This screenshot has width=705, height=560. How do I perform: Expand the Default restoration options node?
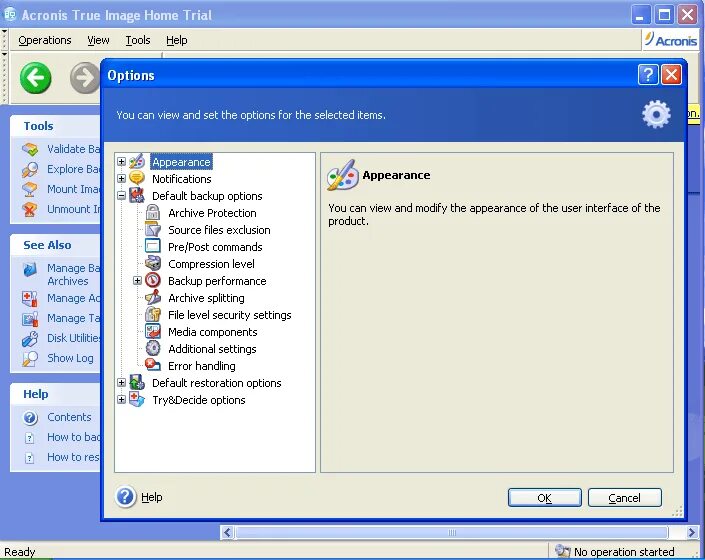(121, 382)
